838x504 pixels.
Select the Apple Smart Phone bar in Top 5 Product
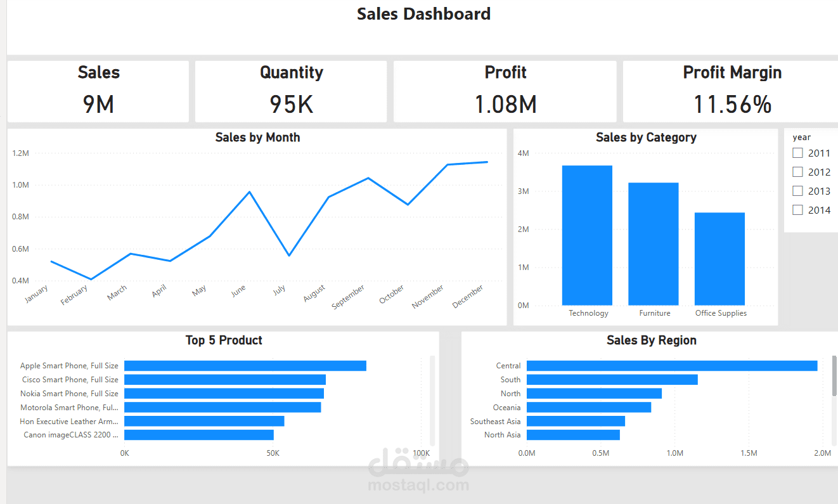[244, 365]
